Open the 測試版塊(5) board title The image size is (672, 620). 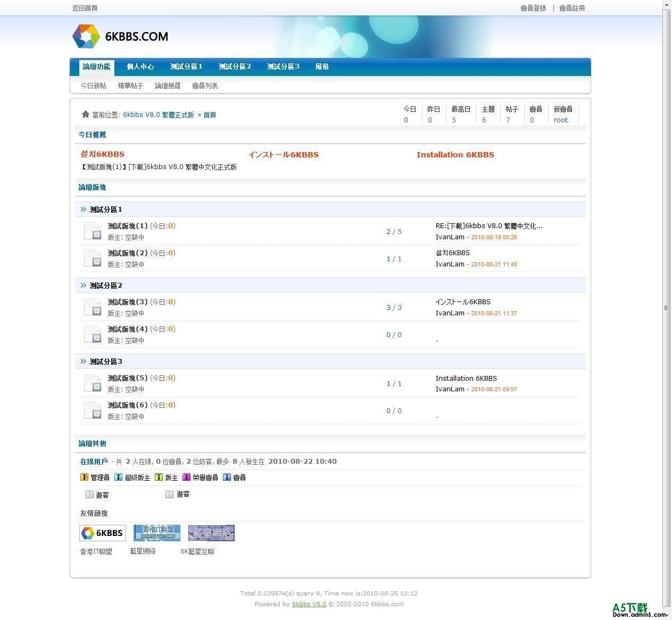coord(128,378)
